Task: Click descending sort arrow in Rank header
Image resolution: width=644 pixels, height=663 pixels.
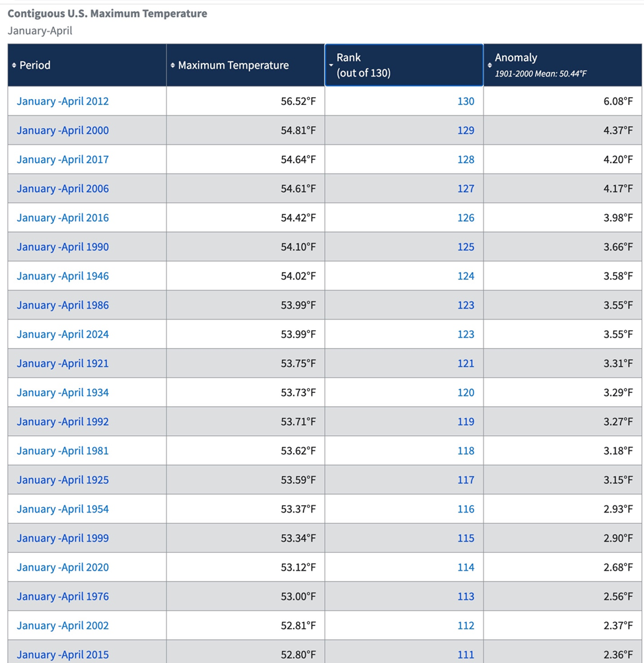Action: point(331,65)
